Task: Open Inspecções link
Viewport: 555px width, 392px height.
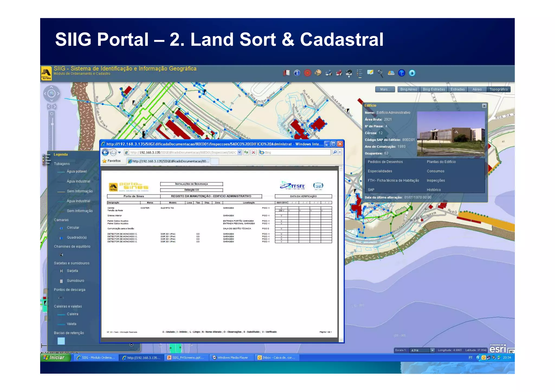Action: (x=436, y=180)
